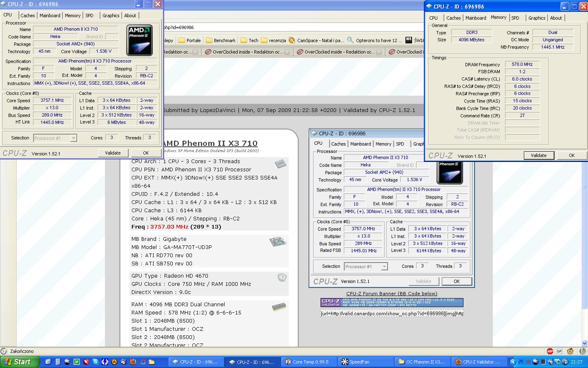Click the RAM stick icon on validator page
The height and width of the screenshot is (368, 588).
[x=279, y=307]
